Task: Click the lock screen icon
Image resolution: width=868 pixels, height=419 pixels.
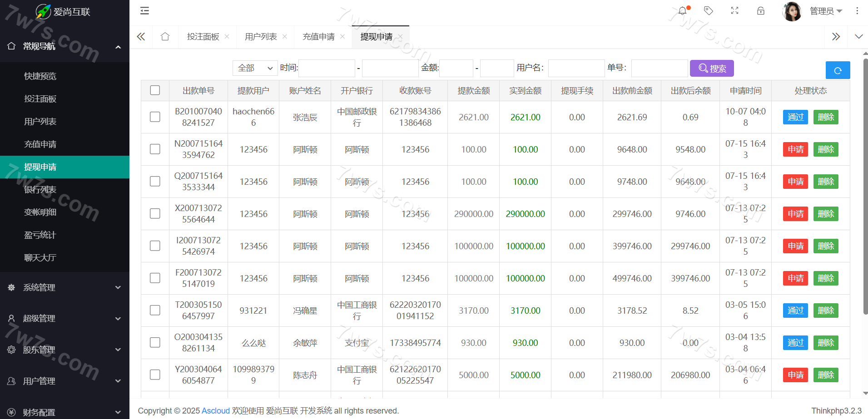Action: point(761,11)
